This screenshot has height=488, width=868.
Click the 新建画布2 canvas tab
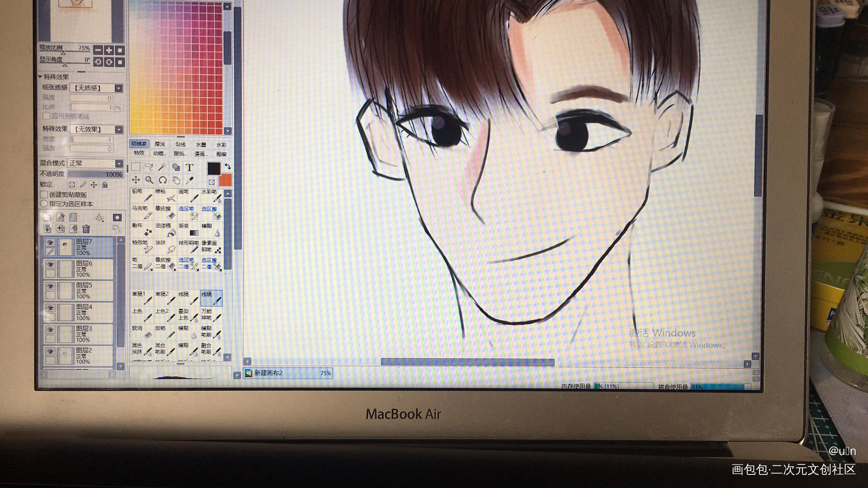(268, 373)
